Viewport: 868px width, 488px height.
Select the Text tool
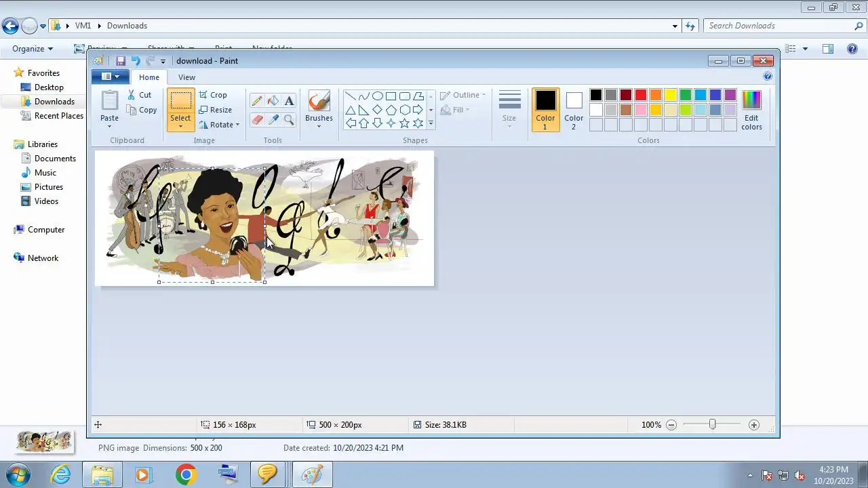[289, 101]
